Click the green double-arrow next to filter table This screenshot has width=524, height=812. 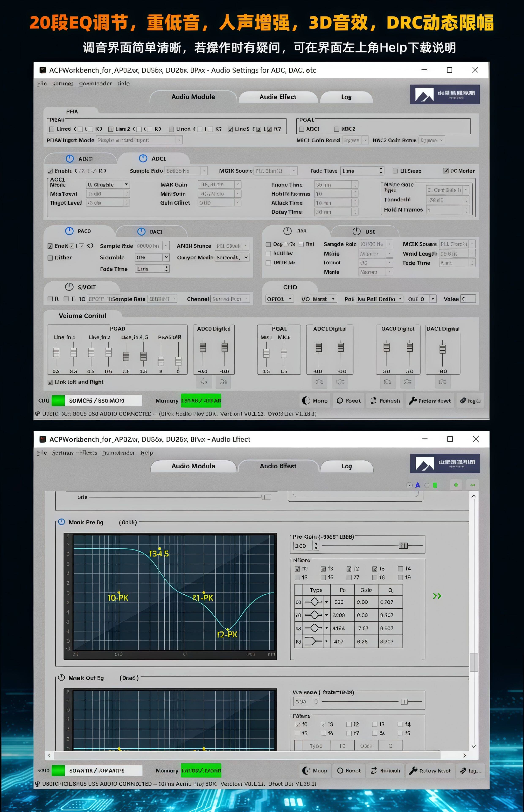point(437,596)
